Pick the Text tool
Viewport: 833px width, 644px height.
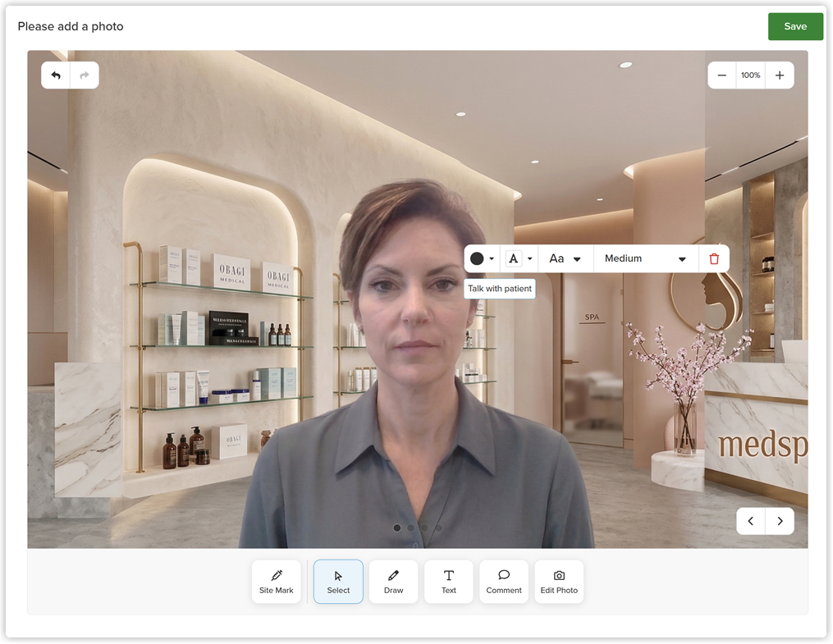pos(449,582)
